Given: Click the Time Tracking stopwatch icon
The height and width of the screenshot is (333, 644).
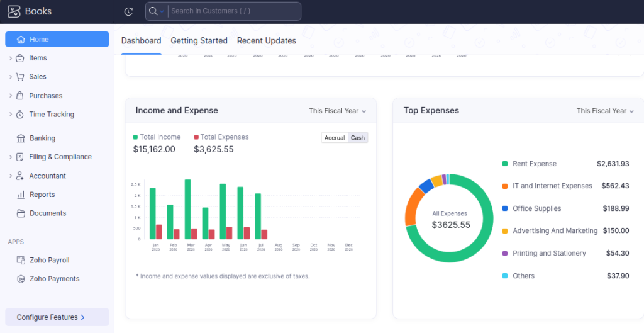Looking at the screenshot, I should point(19,115).
